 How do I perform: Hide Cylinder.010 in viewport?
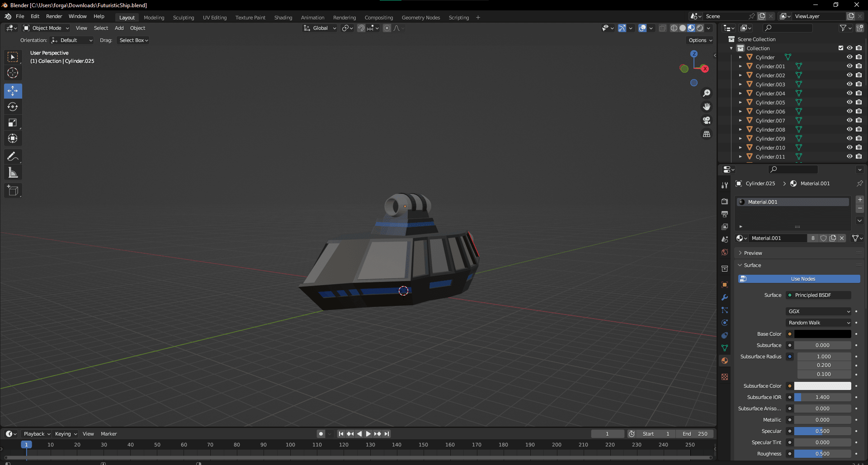click(x=849, y=147)
